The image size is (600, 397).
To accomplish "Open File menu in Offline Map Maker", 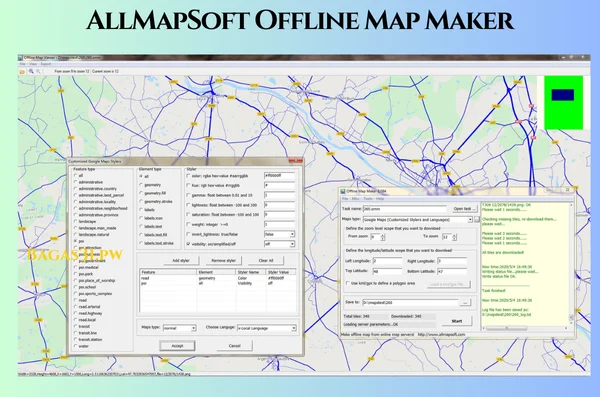I will (x=345, y=199).
